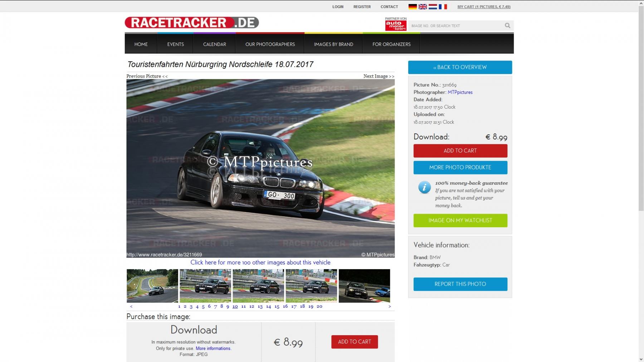This screenshot has width=644, height=362.
Task: Switch language using the UK flag icon
Action: point(423,6)
